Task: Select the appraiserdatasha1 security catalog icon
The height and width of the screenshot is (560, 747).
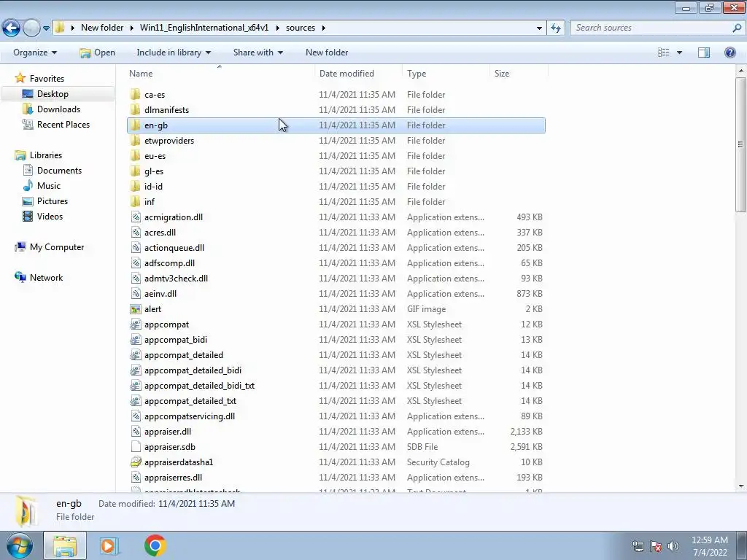Action: [136, 462]
